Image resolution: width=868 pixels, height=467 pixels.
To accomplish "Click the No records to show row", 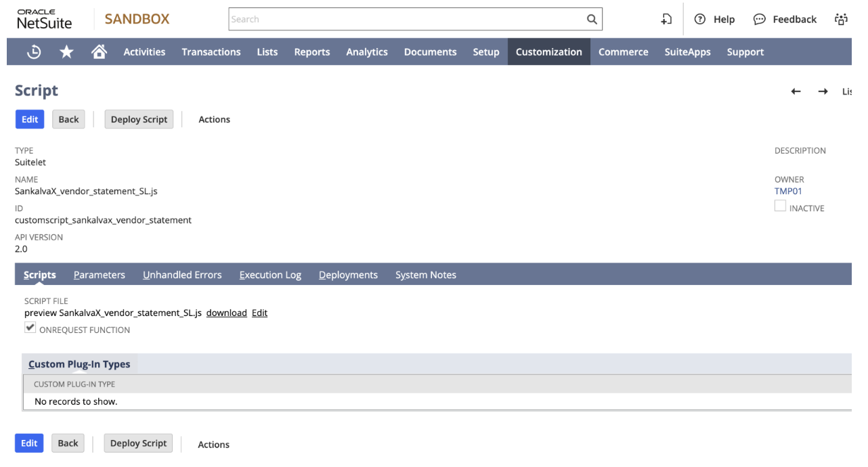I will click(436, 401).
